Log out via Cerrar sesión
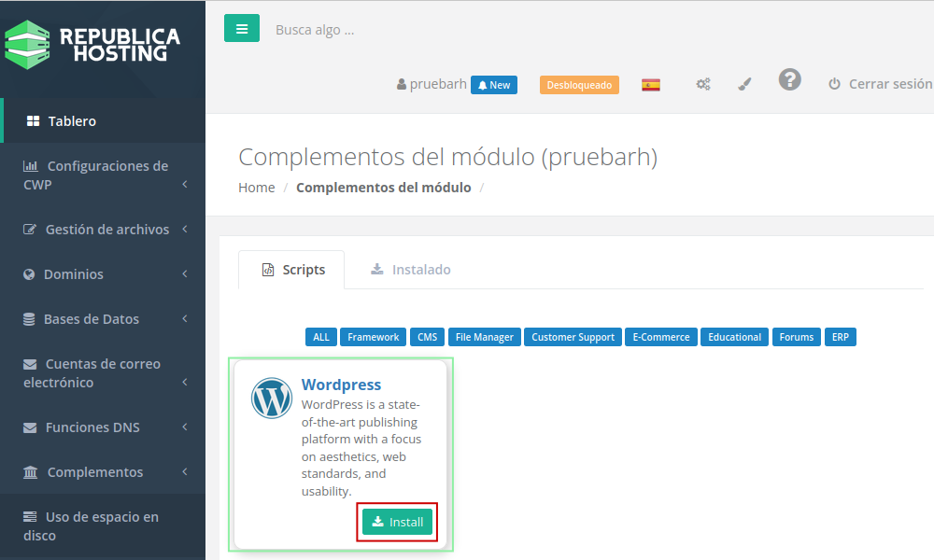This screenshot has width=934, height=560. point(880,84)
